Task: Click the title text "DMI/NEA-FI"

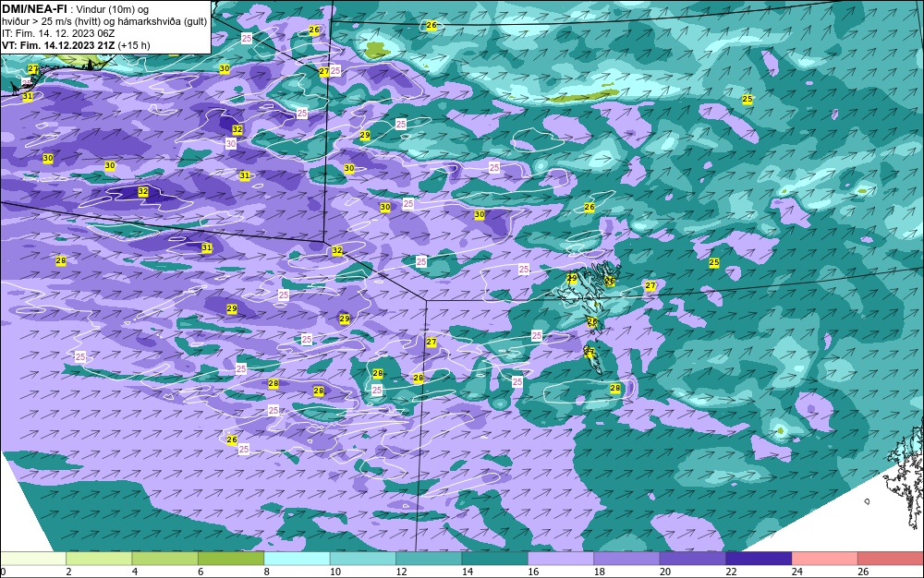Action: 33,9
